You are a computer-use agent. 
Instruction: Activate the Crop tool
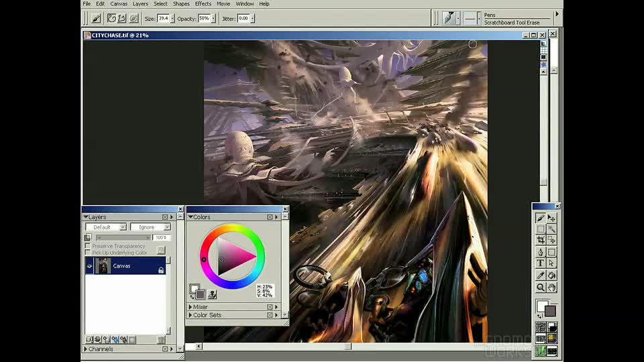[x=541, y=240]
